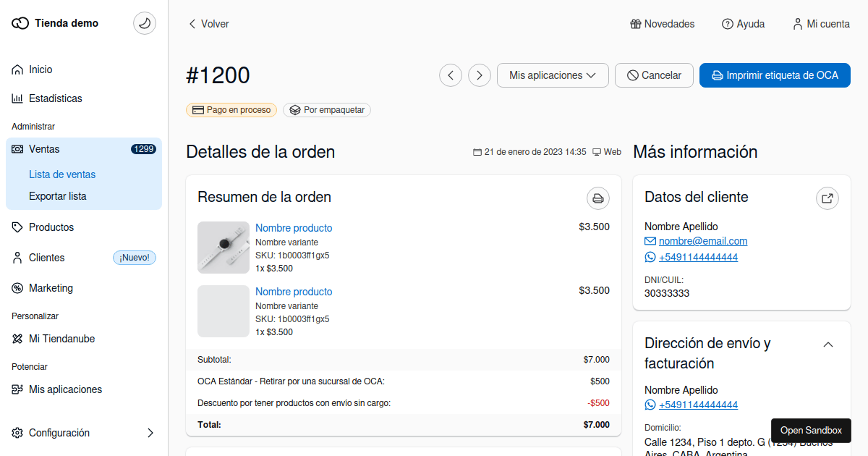The width and height of the screenshot is (868, 456).
Task: Open customer data external link icon
Action: click(827, 198)
